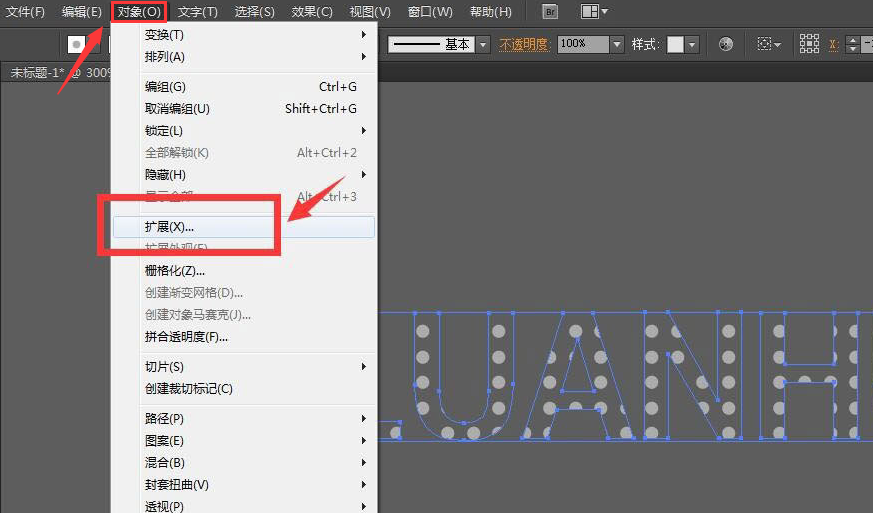
Task: Launch Adobe Bridge via Br icon
Action: coord(550,12)
